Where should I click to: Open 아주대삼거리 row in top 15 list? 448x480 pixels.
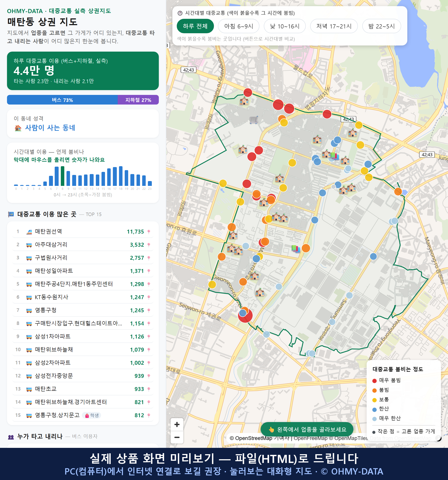pos(83,244)
